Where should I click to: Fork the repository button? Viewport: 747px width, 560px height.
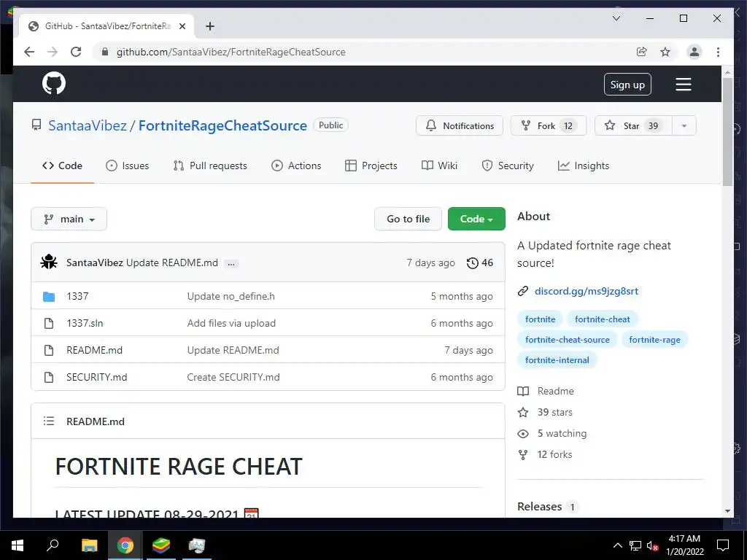point(549,125)
